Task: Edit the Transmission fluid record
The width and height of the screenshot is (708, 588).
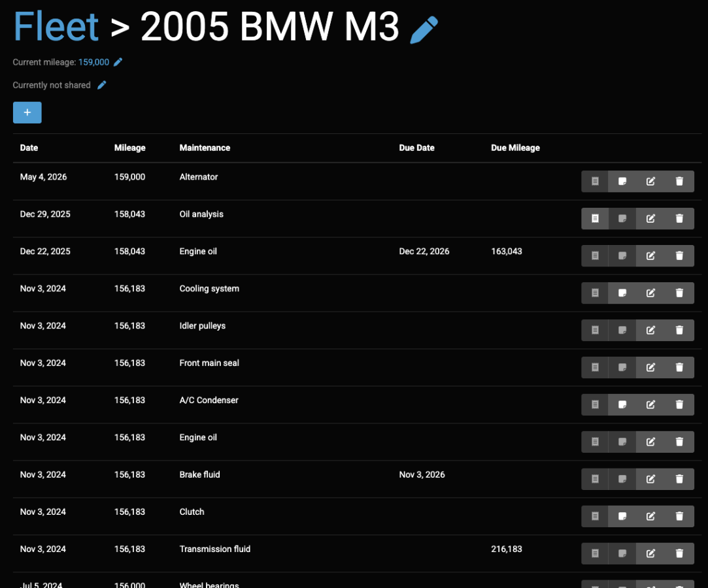Action: pos(650,554)
